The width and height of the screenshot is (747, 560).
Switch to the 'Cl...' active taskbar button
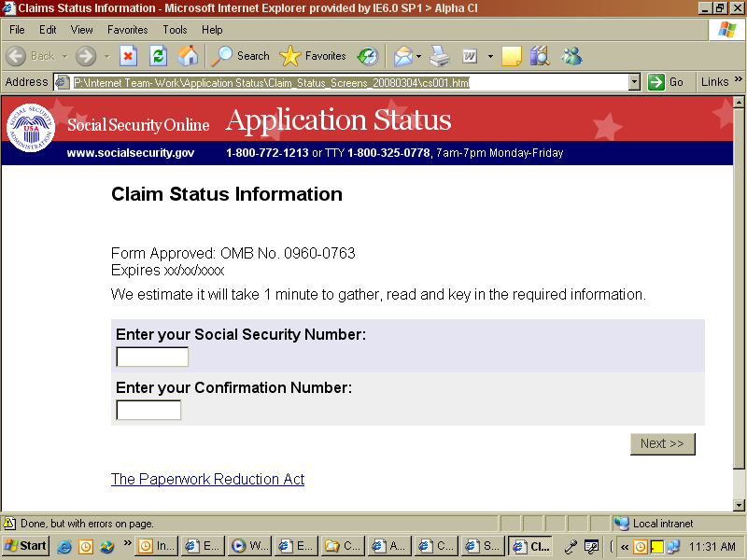coord(529,546)
